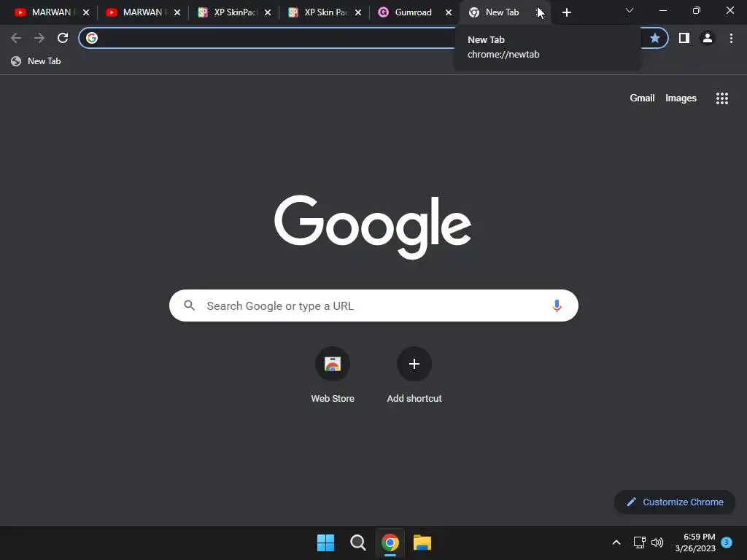747x560 pixels.
Task: Open a new tab with the plus button
Action: (566, 13)
